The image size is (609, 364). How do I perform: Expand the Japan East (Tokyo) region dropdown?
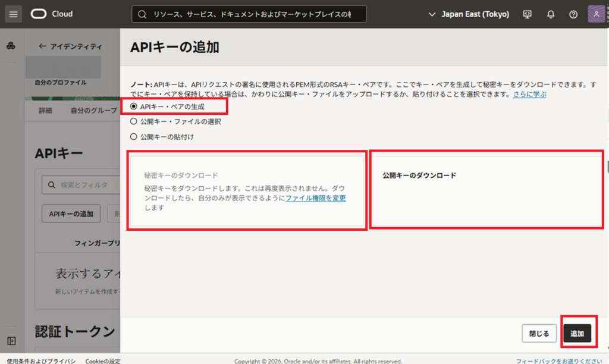(x=469, y=14)
